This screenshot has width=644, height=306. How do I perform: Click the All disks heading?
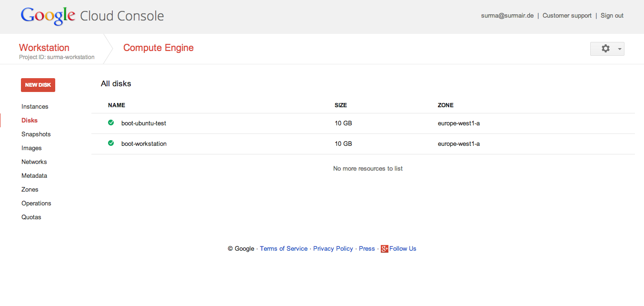(116, 84)
